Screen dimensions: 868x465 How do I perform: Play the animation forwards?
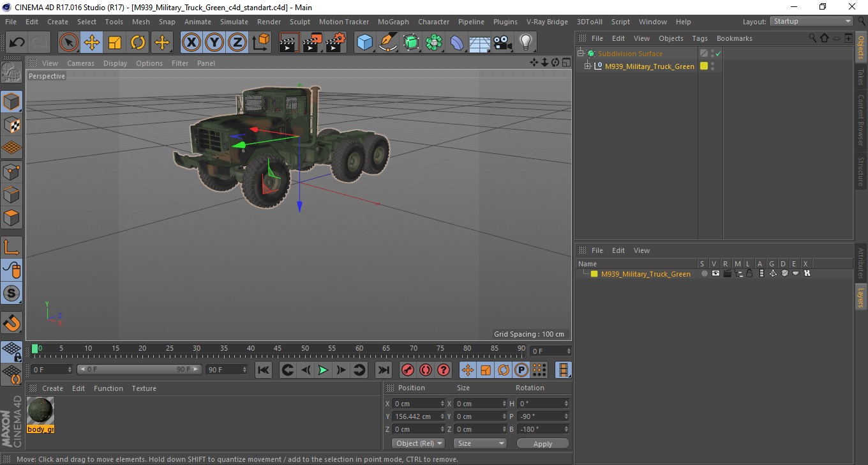tap(324, 370)
